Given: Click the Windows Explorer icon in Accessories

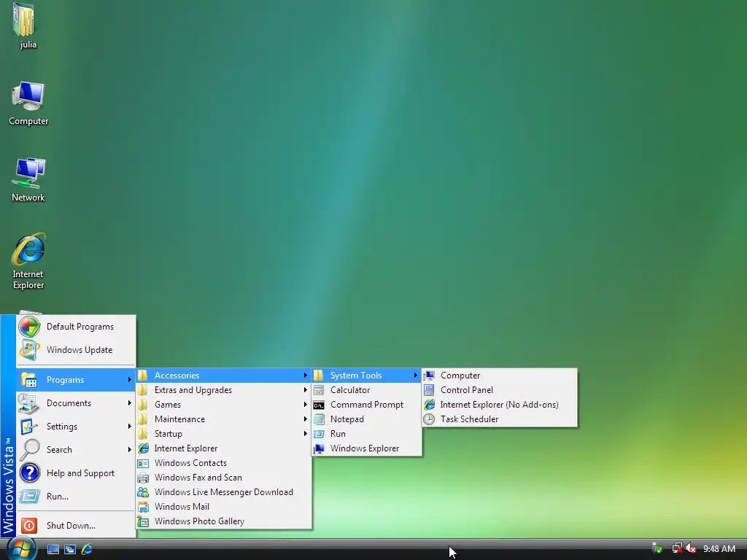Looking at the screenshot, I should point(319,448).
